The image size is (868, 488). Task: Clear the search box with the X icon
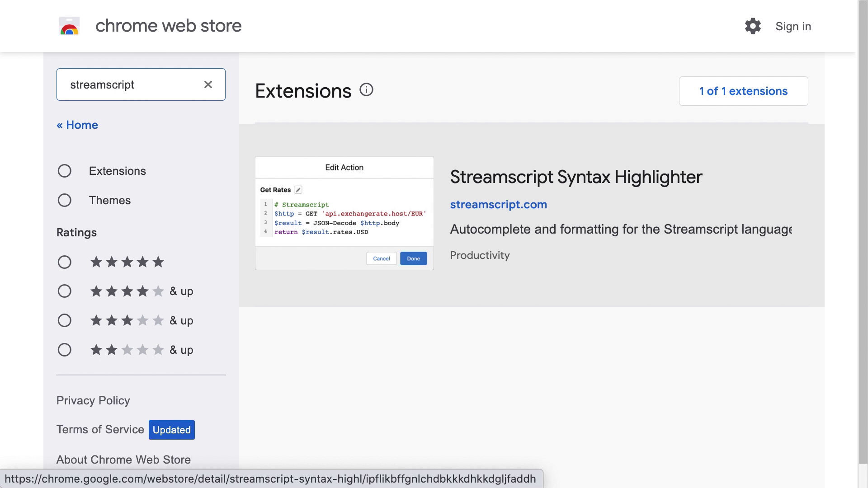(208, 84)
